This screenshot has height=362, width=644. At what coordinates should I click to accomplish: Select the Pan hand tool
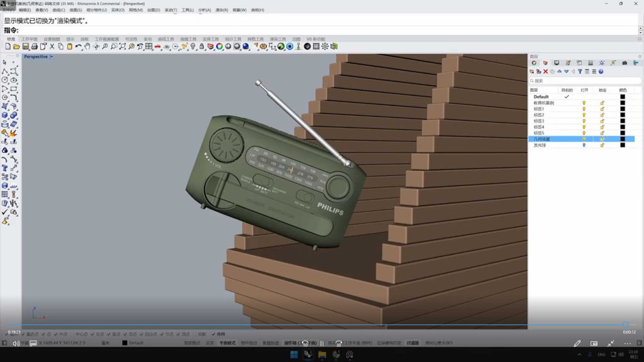tap(87, 47)
